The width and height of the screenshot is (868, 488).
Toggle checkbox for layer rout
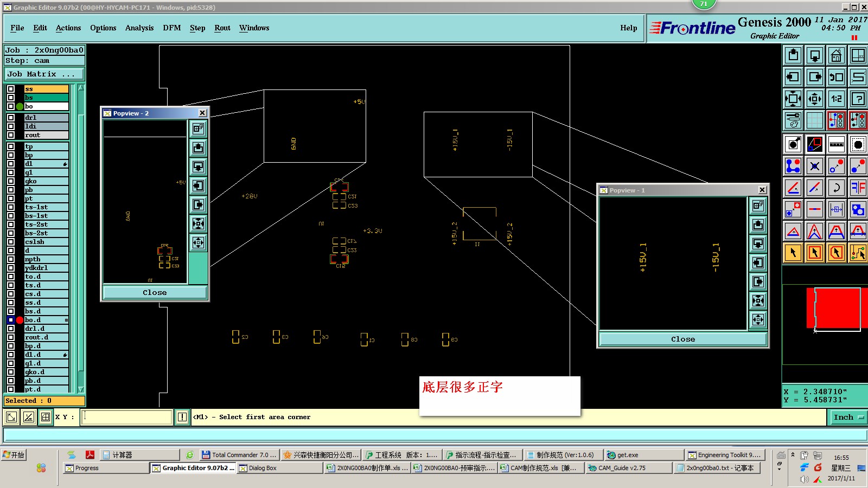(x=11, y=135)
